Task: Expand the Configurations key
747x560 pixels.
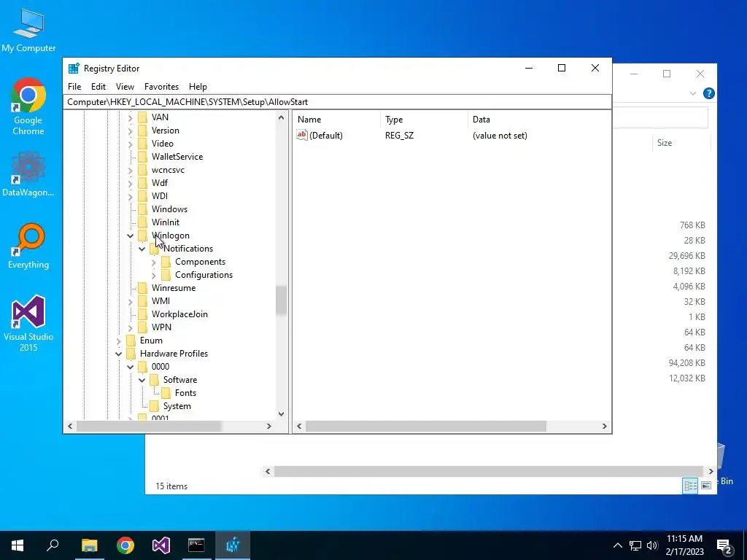Action: click(153, 275)
